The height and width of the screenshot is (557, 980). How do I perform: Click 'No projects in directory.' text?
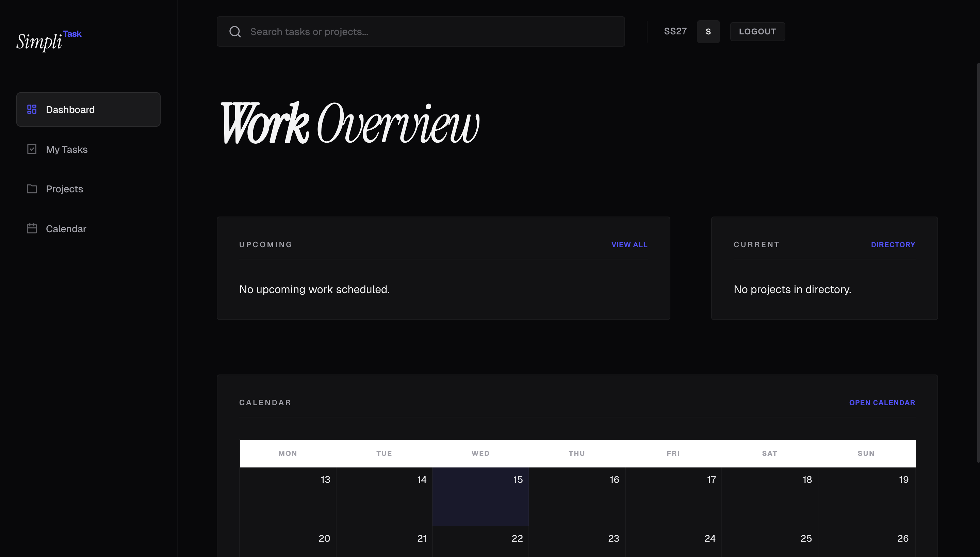coord(792,290)
